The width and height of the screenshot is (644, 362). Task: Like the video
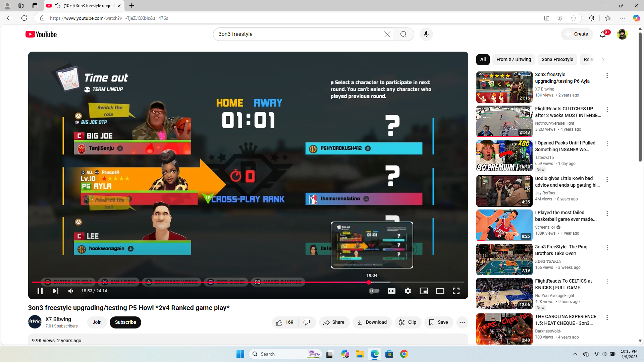[x=285, y=322]
